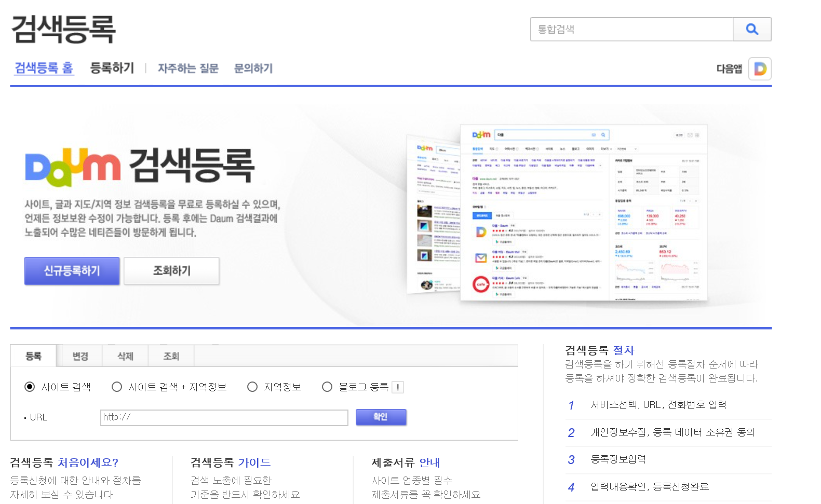821x504 pixels.
Task: Select the 블로그 등록 radio button
Action: coord(327,387)
